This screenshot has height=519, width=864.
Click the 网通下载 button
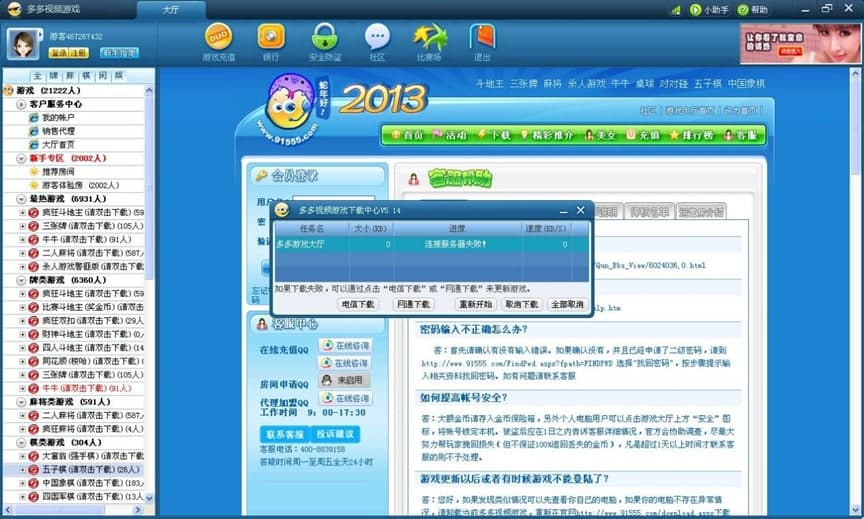[x=413, y=304]
